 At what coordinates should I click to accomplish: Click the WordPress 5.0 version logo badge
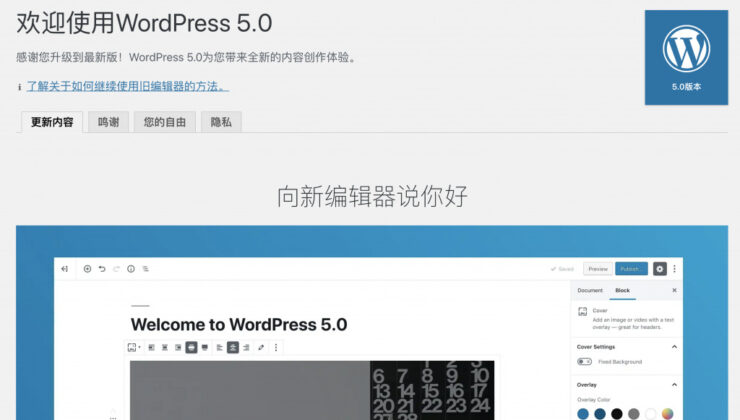pyautogui.click(x=686, y=58)
